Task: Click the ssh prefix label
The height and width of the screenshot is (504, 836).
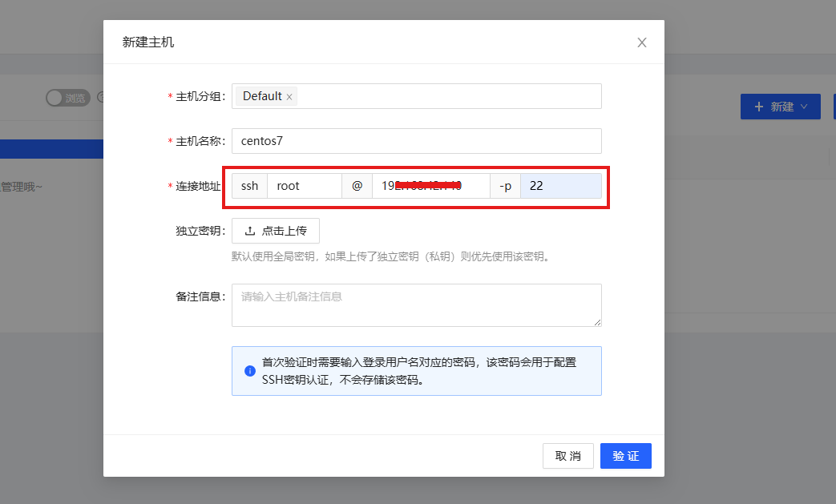Action: [249, 186]
